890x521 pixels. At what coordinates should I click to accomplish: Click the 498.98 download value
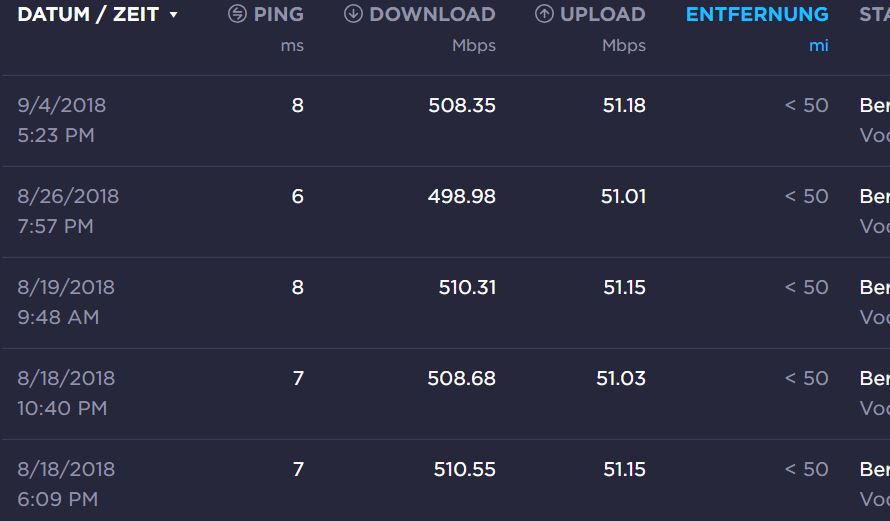(462, 196)
